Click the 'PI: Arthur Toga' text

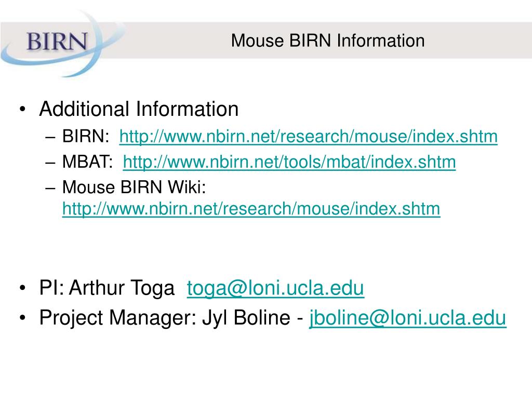point(107,288)
